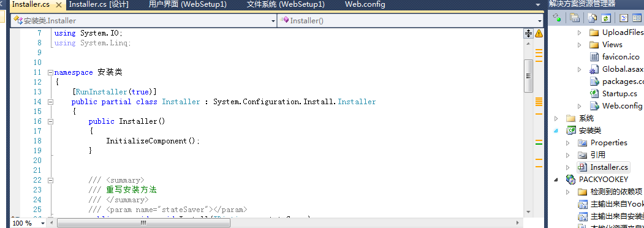Expand the 检测到的依赖项 folder
This screenshot has width=644, height=228.
point(568,192)
